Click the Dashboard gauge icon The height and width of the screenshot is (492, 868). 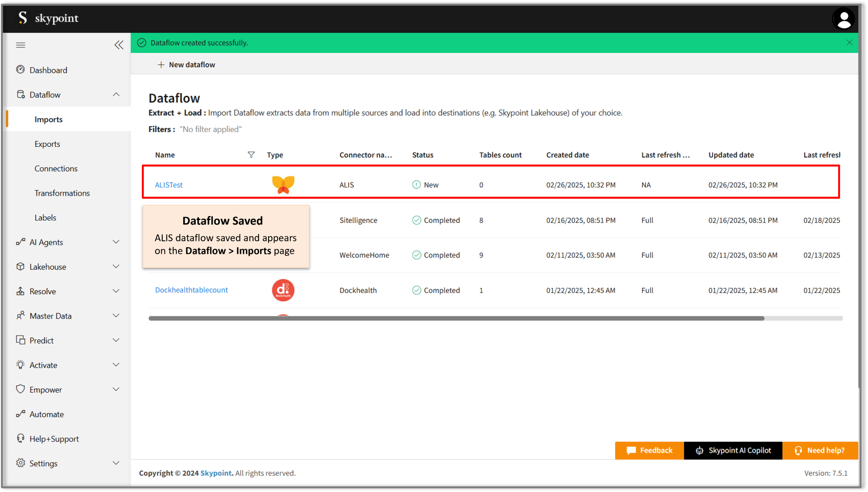[x=20, y=70]
